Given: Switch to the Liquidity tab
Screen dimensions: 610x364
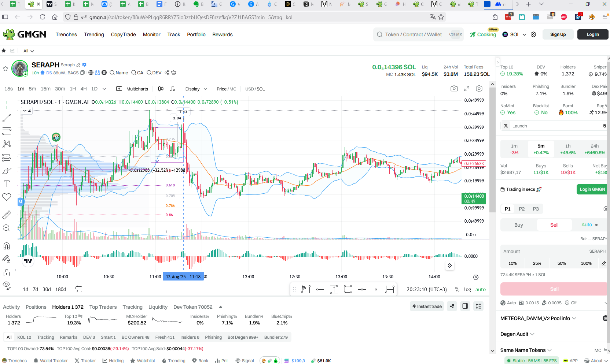Looking at the screenshot, I should click(x=158, y=307).
